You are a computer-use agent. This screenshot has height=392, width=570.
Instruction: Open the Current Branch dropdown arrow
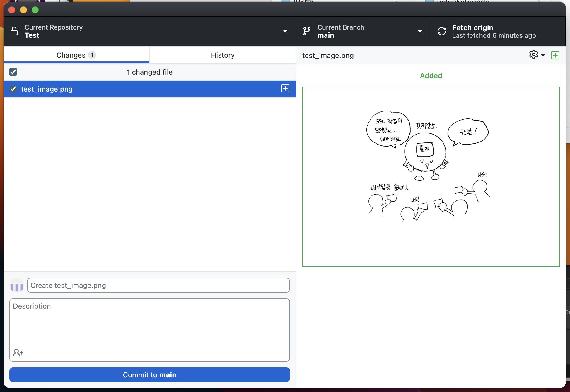tap(420, 31)
